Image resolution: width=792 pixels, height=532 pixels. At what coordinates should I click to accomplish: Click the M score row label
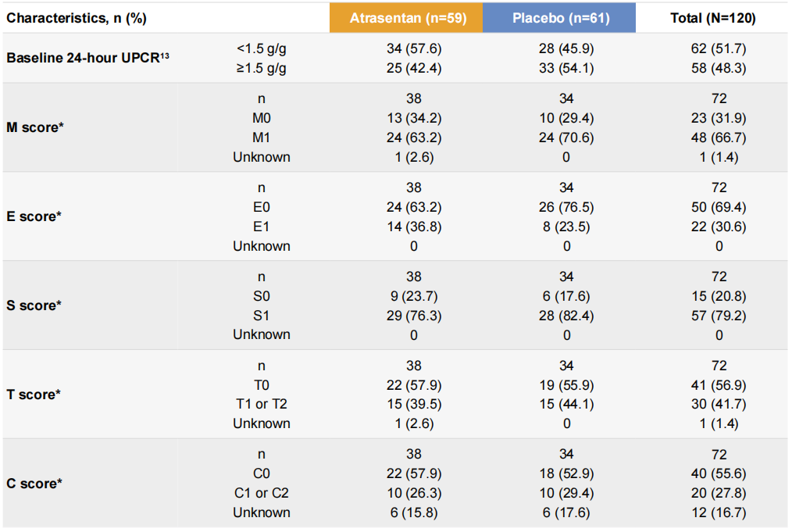coord(34,127)
